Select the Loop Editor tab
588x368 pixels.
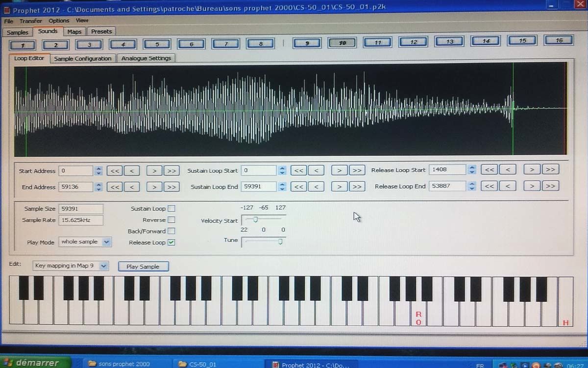point(29,58)
